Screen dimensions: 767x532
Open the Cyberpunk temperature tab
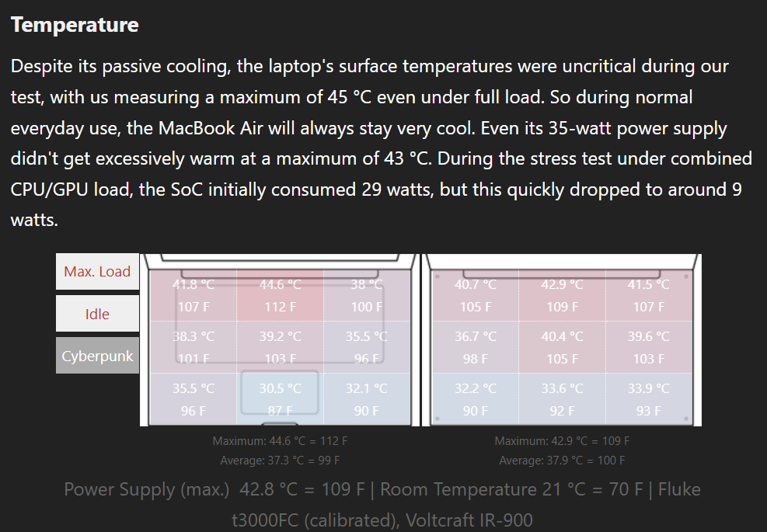pyautogui.click(x=97, y=356)
